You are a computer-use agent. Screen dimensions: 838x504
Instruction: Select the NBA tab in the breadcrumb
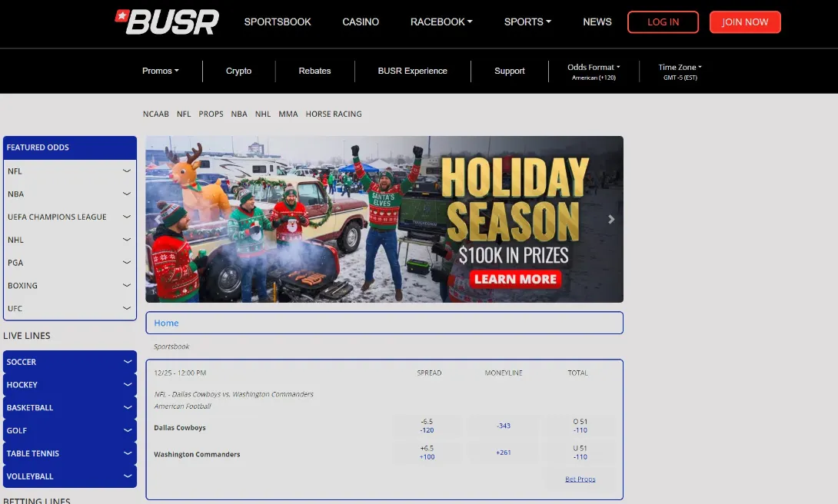[238, 114]
